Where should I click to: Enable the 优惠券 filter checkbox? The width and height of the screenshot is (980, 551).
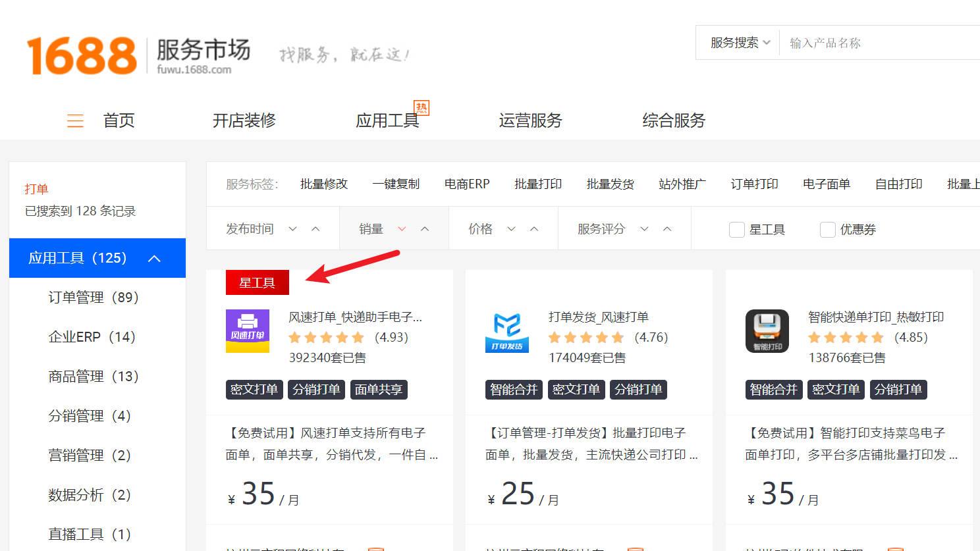tap(828, 230)
